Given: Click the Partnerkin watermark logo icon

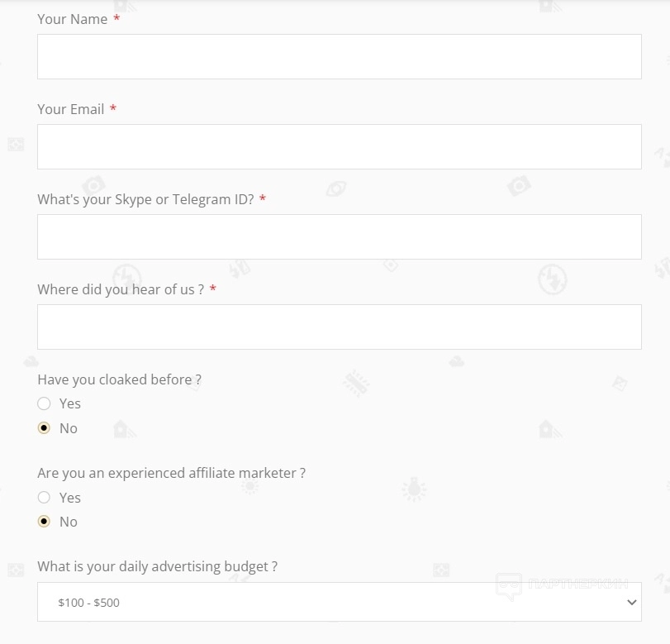Looking at the screenshot, I should pyautogui.click(x=508, y=586).
